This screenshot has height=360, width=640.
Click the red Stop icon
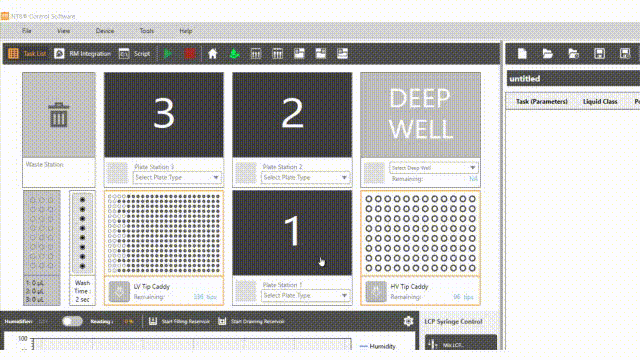(190, 53)
